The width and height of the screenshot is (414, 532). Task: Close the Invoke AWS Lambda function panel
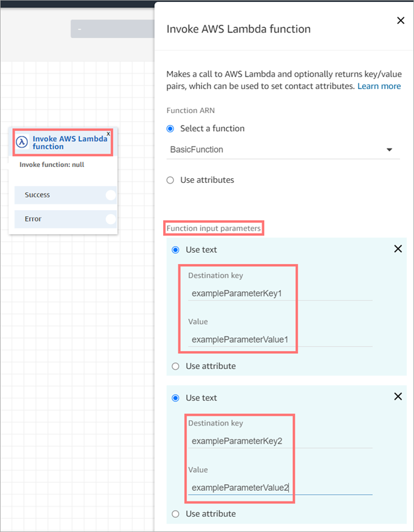coord(400,21)
